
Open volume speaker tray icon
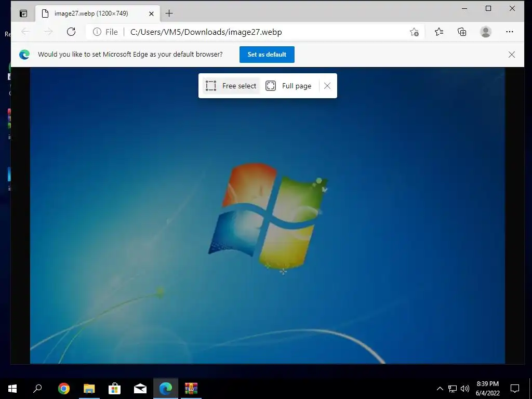click(x=465, y=389)
